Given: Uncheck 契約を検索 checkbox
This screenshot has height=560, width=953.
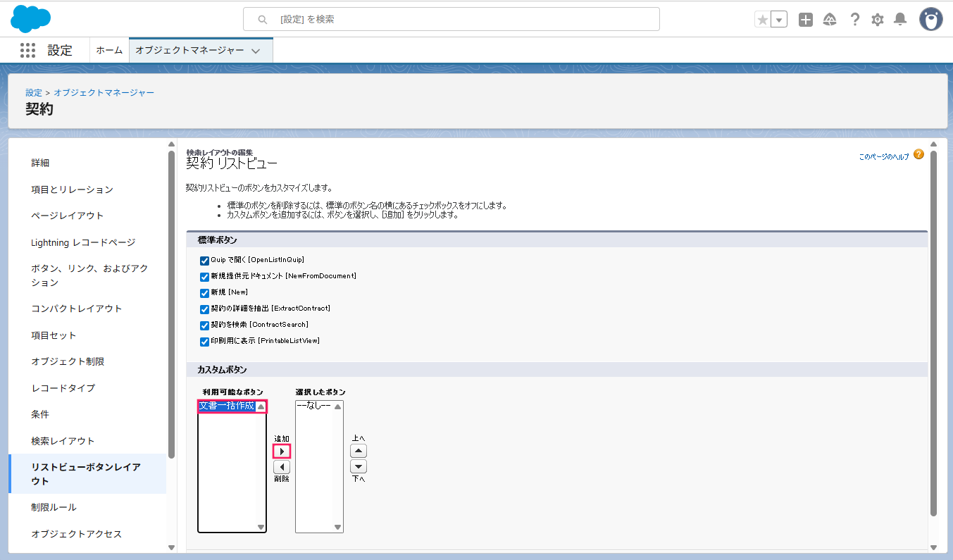Looking at the screenshot, I should point(205,325).
